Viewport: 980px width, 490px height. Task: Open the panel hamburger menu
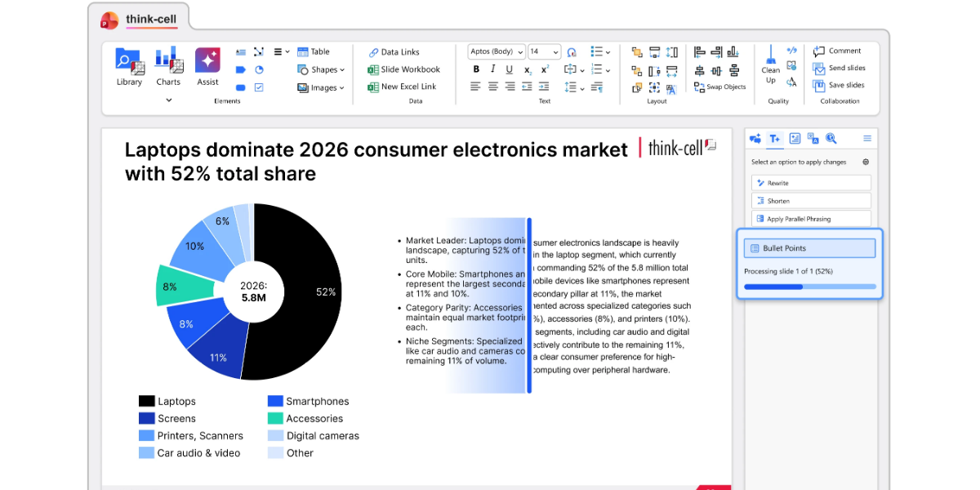click(867, 138)
